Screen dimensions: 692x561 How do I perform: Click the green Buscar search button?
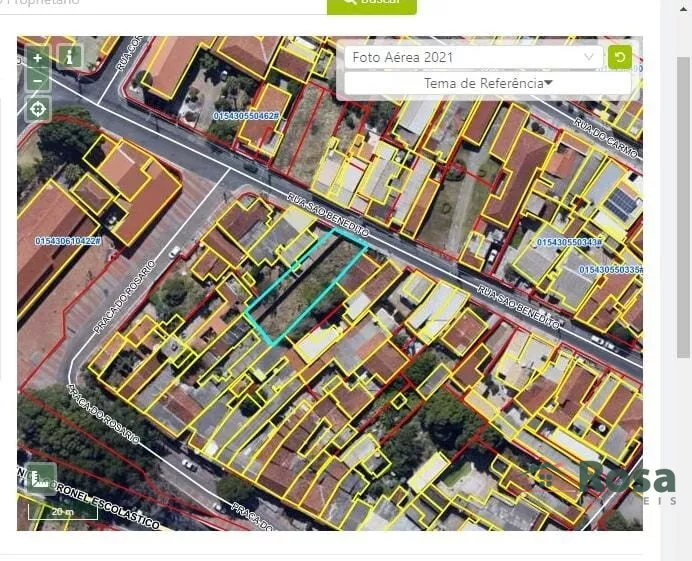tap(372, 6)
